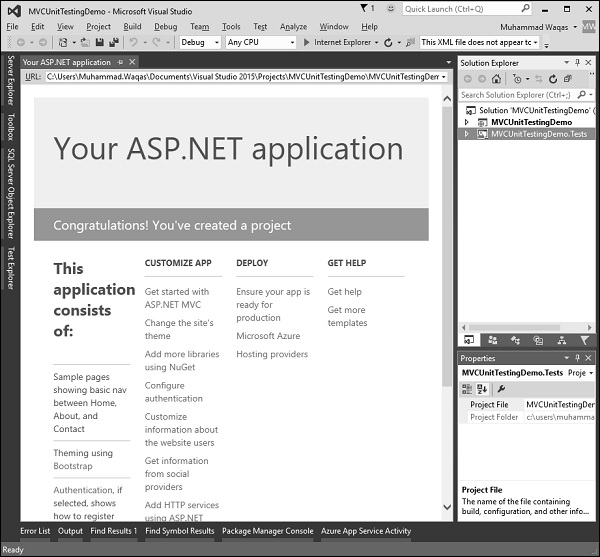The width and height of the screenshot is (600, 557).
Task: Pin the Your ASP.NET application tab
Action: point(120,62)
